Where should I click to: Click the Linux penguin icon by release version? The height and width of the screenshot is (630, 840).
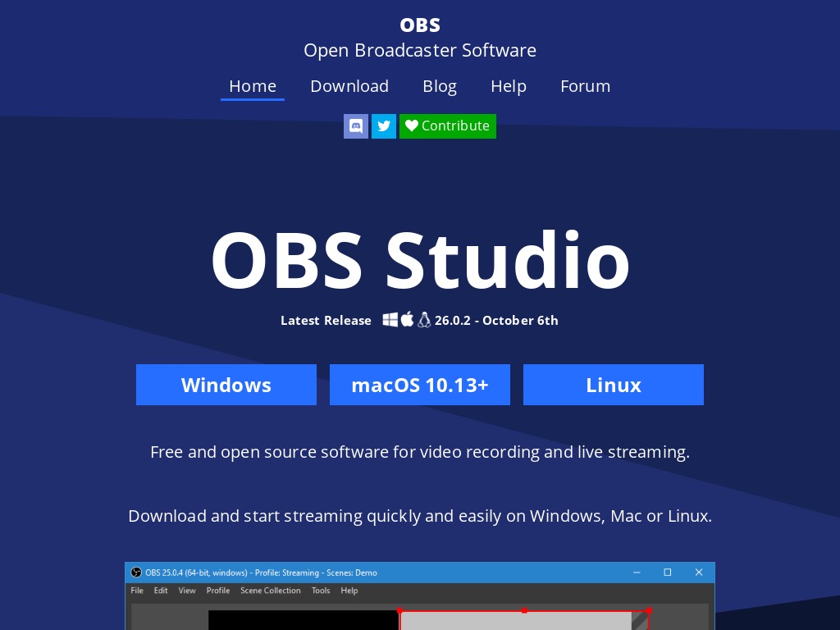[x=424, y=320]
